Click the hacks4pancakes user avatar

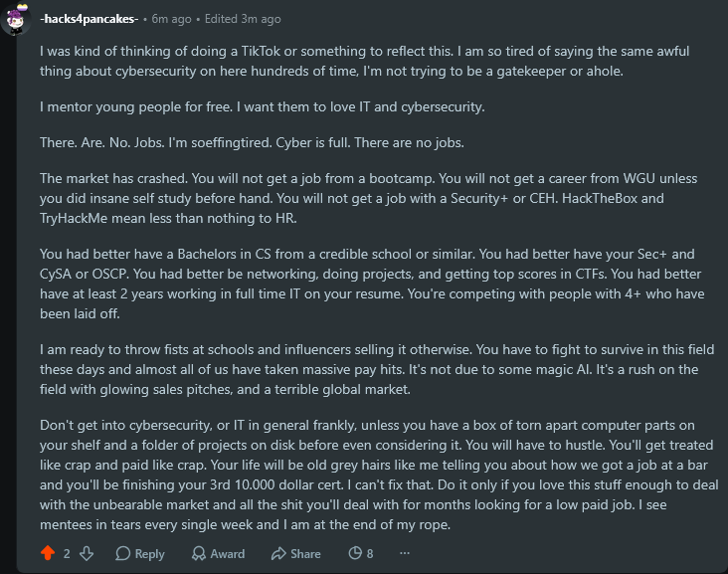(16, 20)
